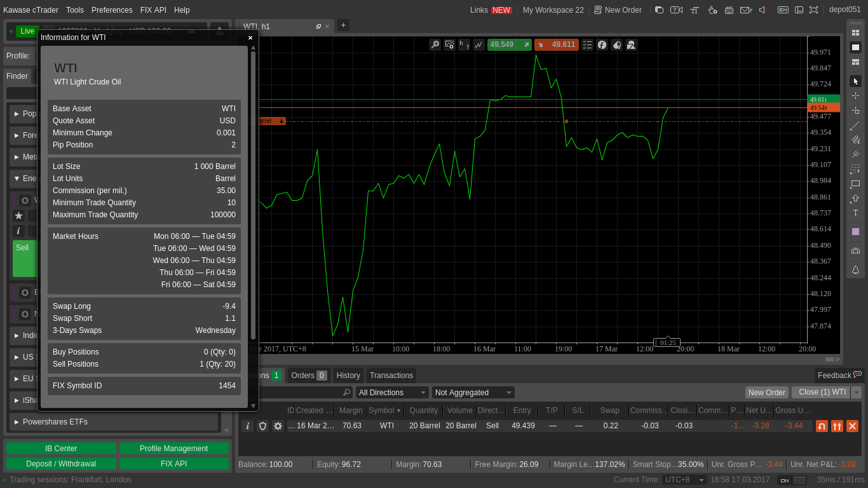
Task: Toggle fullscreen mode icon
Action: (x=813, y=10)
